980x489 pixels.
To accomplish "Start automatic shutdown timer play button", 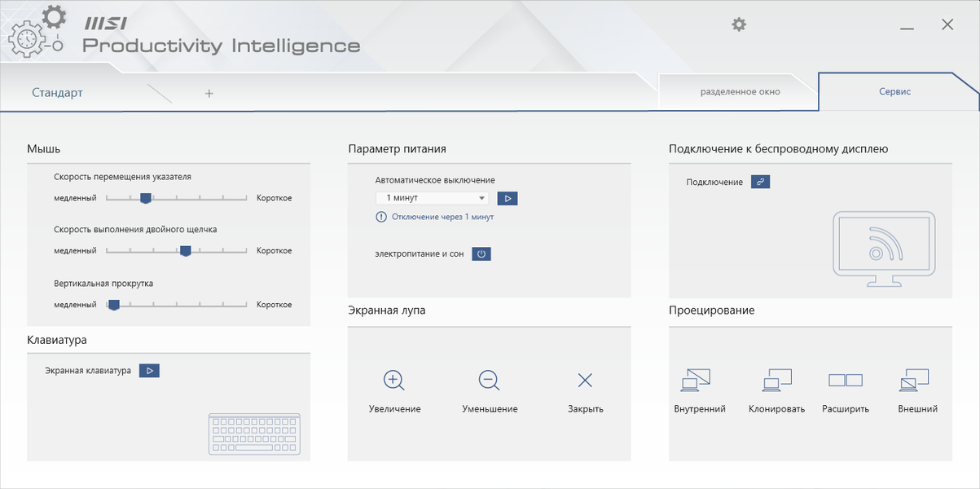I will (507, 198).
